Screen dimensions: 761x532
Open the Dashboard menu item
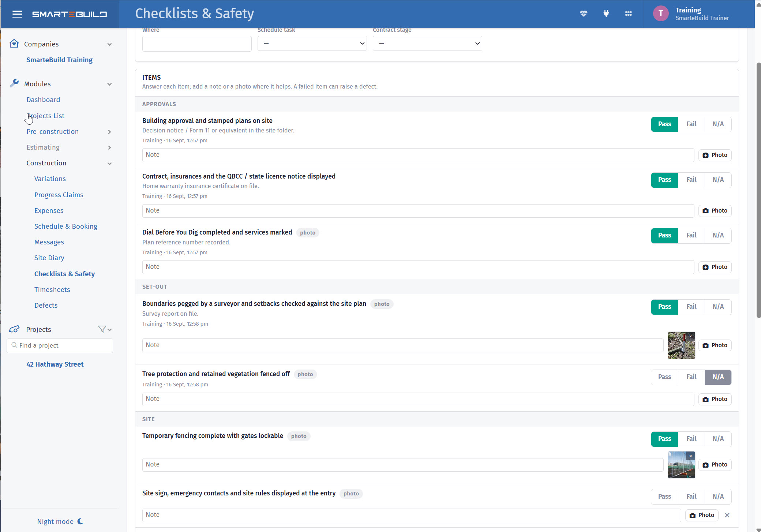click(43, 100)
